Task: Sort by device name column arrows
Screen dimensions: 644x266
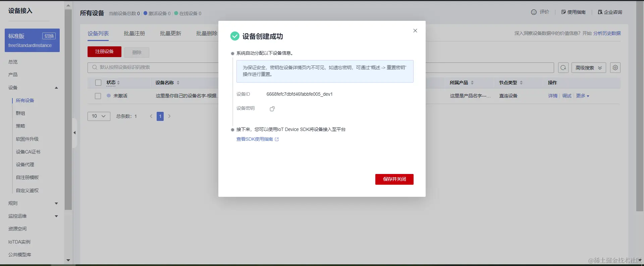Action: click(178, 83)
